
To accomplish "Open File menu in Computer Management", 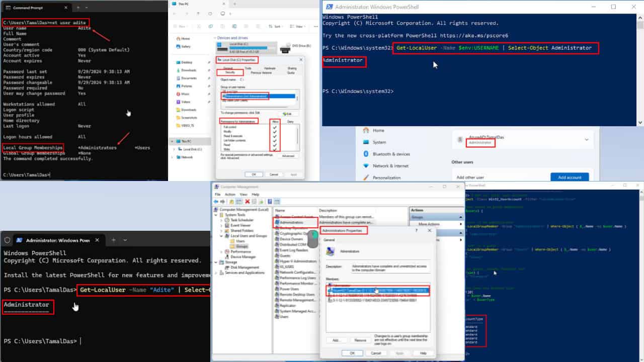I will tap(217, 194).
